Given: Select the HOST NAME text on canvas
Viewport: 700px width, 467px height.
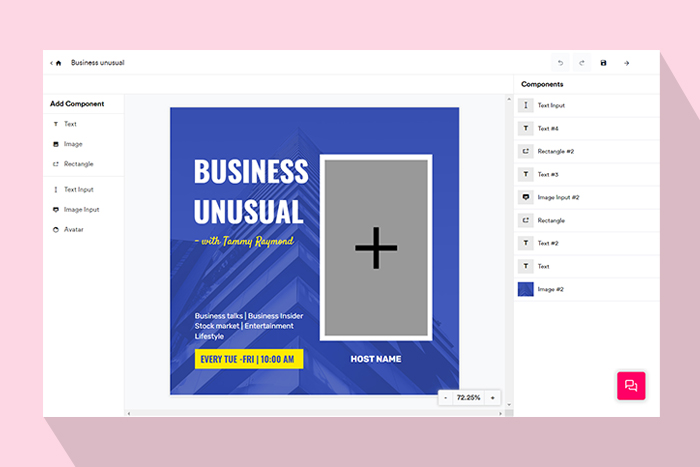Looking at the screenshot, I should pyautogui.click(x=376, y=359).
